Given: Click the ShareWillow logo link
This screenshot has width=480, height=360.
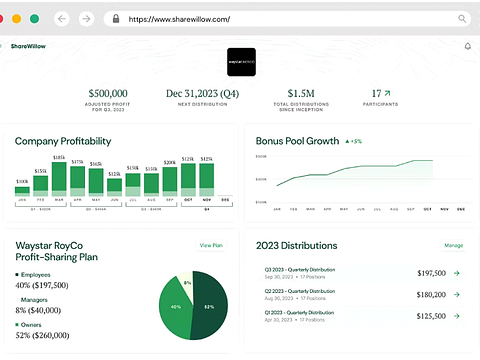Looking at the screenshot, I should [28, 46].
